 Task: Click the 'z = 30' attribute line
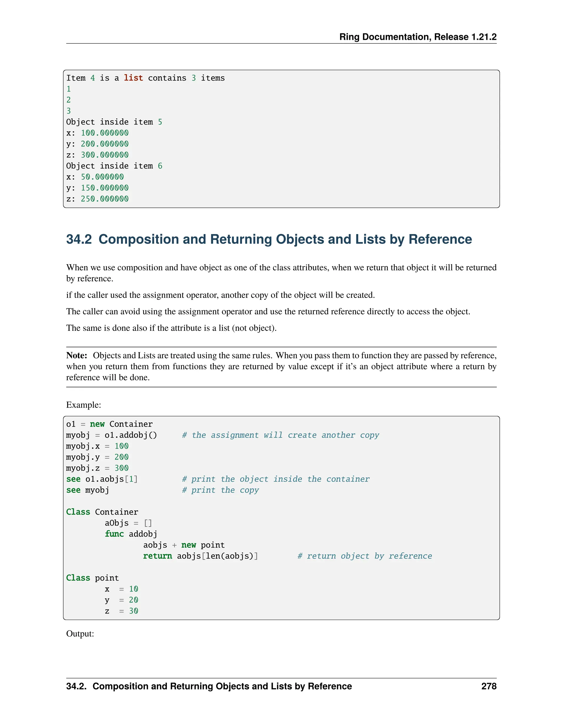click(x=122, y=611)
